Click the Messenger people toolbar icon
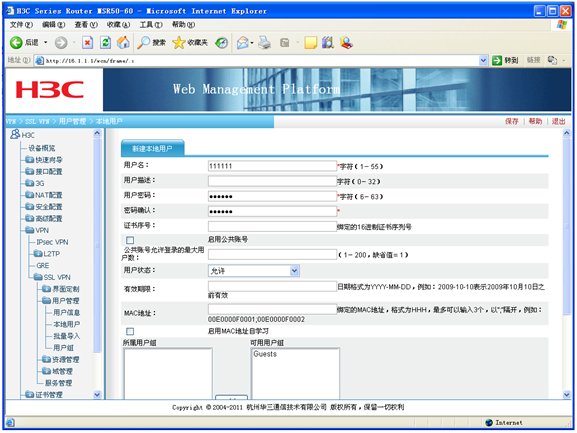This screenshot has width=577, height=433. coord(346,43)
